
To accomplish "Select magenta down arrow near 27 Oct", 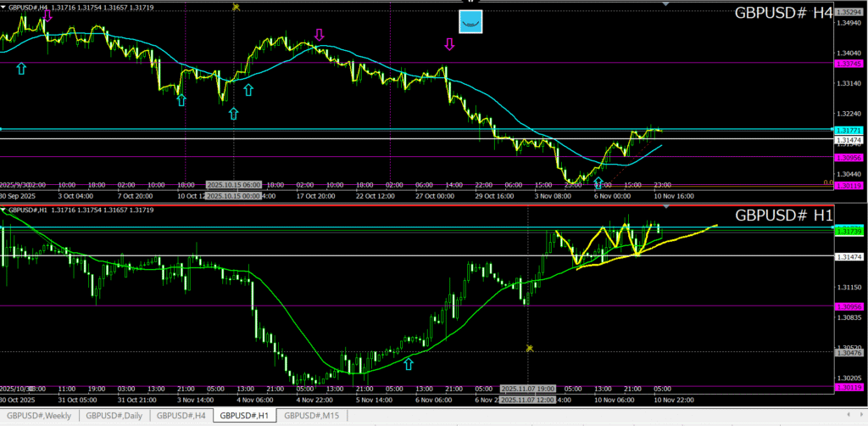I will [x=449, y=44].
